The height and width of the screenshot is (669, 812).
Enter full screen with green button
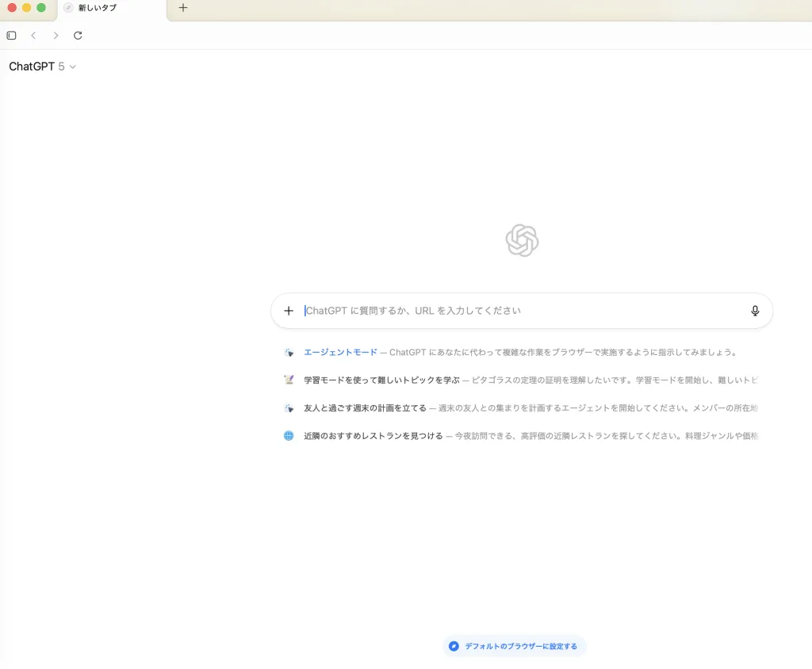(41, 7)
